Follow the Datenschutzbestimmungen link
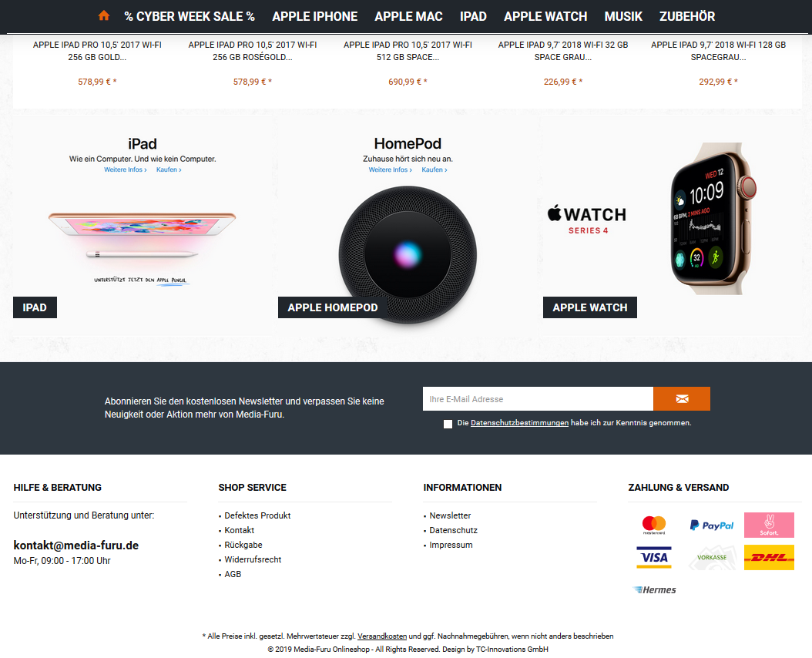 click(x=519, y=423)
